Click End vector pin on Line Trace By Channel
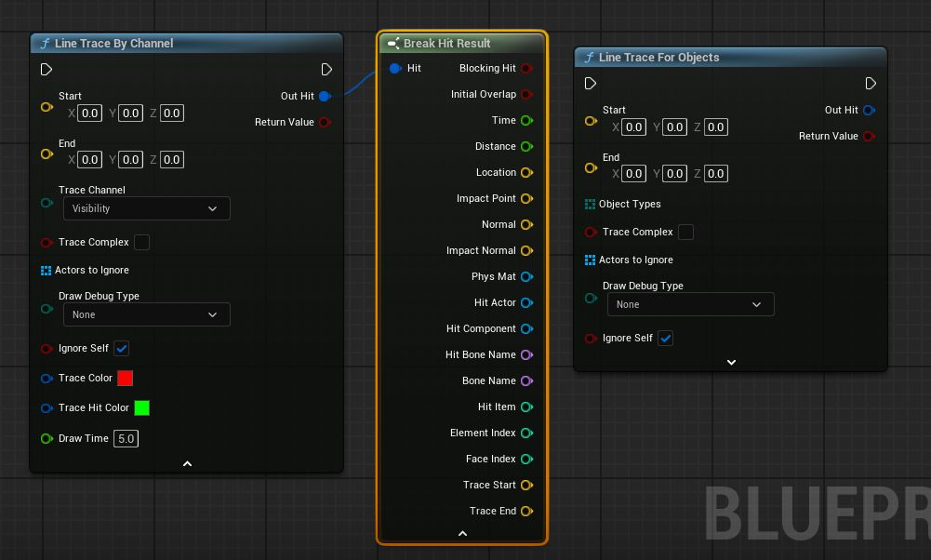The image size is (931, 560). pos(47,153)
